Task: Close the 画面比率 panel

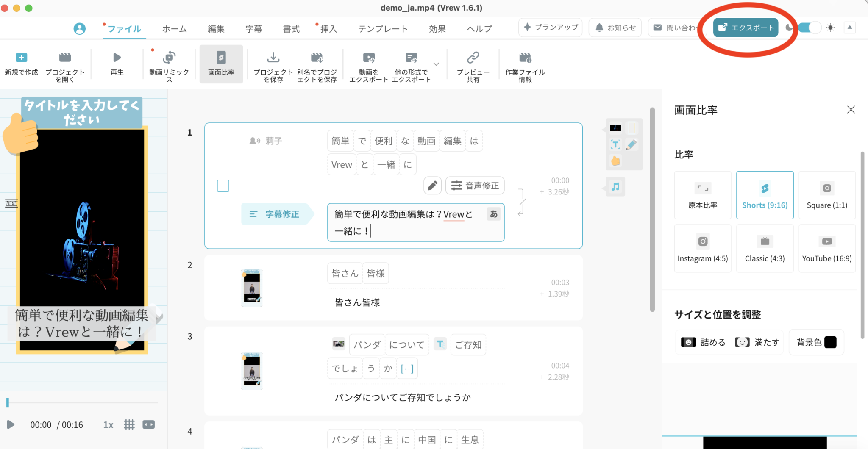Action: (x=851, y=110)
